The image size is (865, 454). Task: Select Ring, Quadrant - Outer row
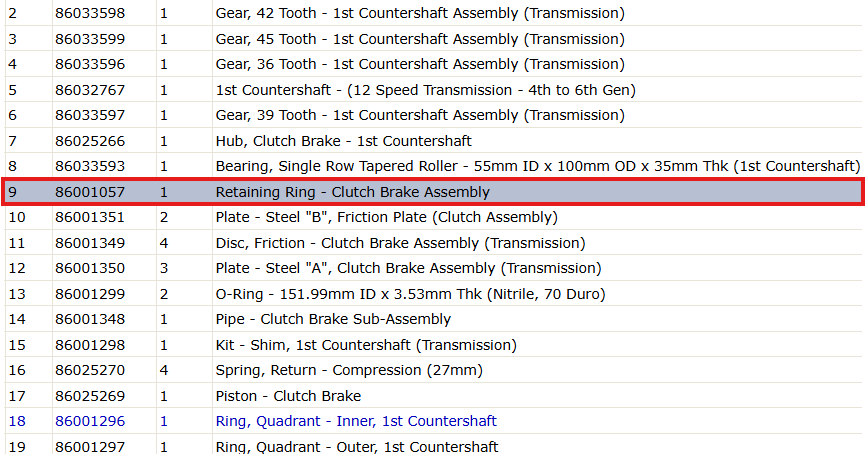433,445
